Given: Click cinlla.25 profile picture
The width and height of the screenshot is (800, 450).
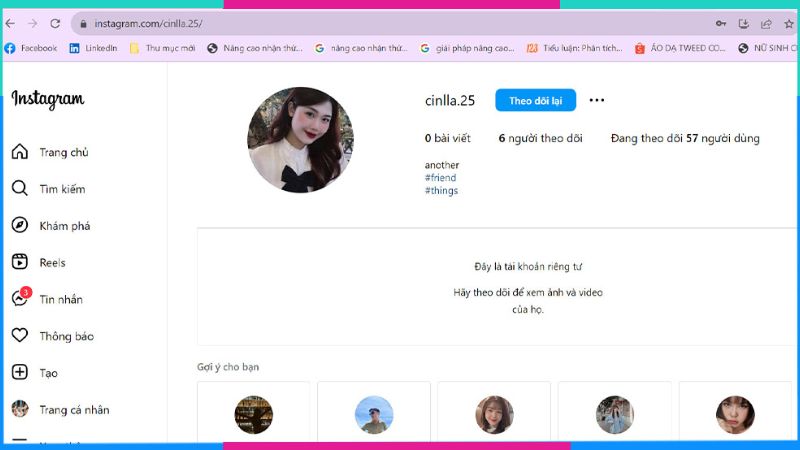Looking at the screenshot, I should [300, 139].
